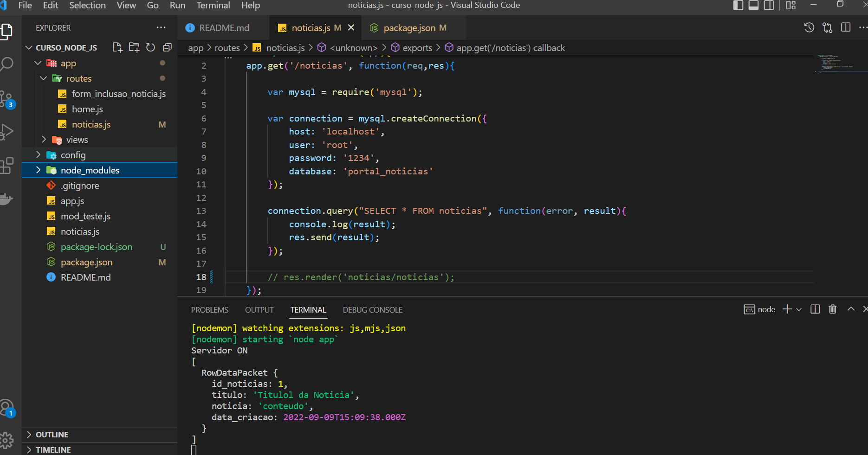Open the Run and Debug view
Viewport: 868px width, 455px height.
click(x=7, y=132)
